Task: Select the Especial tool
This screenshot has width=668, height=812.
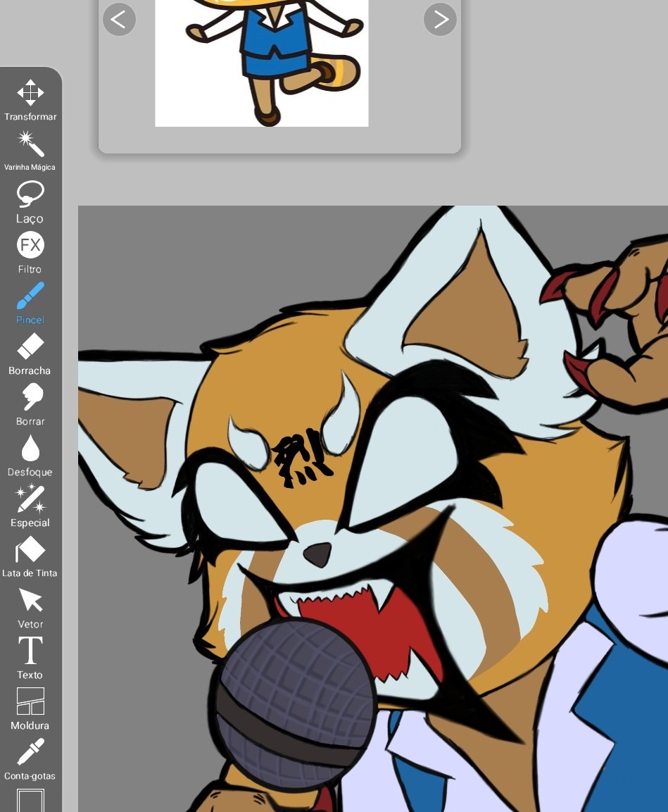Action: pyautogui.click(x=30, y=506)
